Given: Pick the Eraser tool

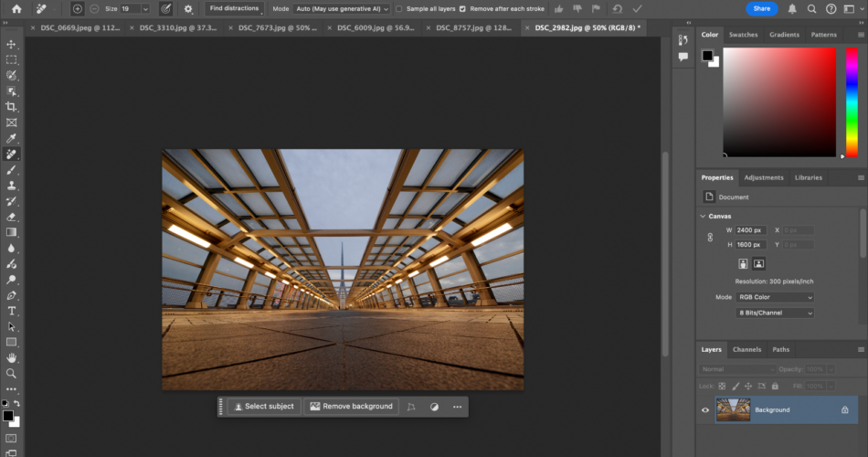Looking at the screenshot, I should pos(11,217).
